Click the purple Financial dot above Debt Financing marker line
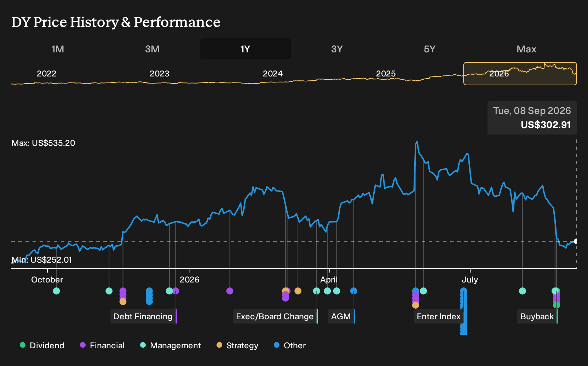The width and height of the screenshot is (588, 366). (x=176, y=291)
